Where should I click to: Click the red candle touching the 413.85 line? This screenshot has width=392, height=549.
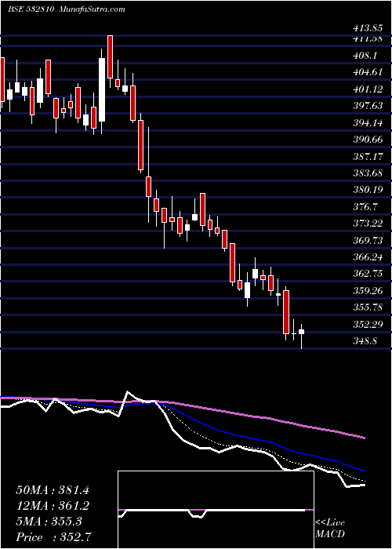tap(111, 57)
